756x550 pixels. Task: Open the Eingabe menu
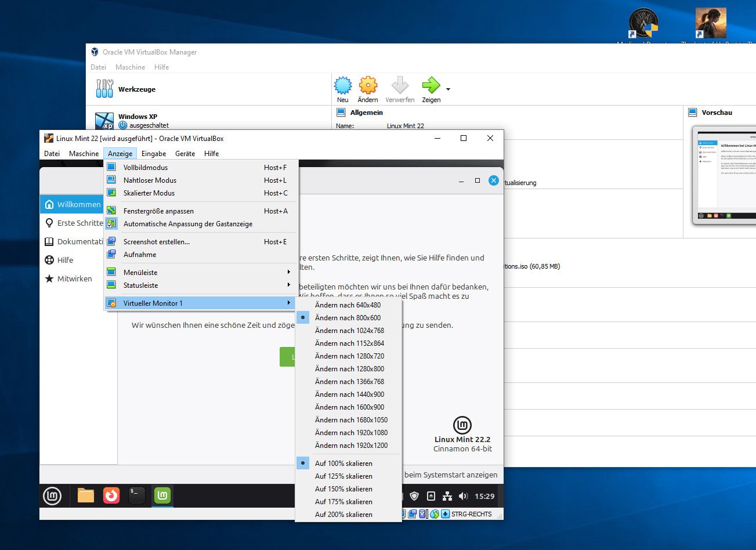(154, 154)
